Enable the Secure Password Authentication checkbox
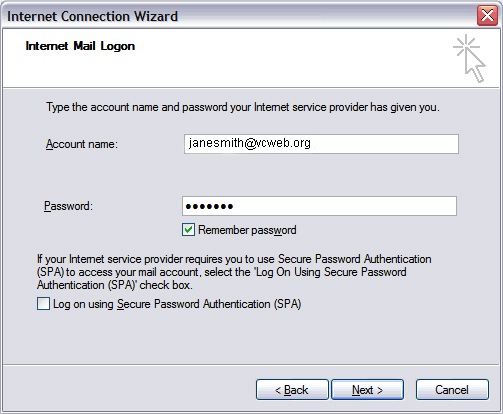Screen dimensions: 503x414 pos(43,304)
